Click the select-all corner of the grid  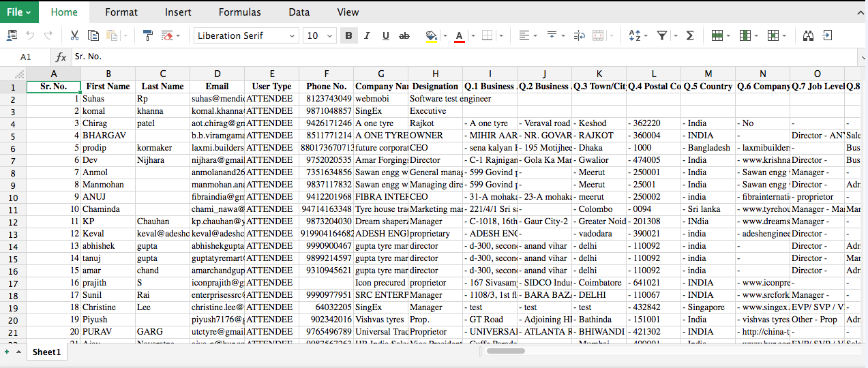pyautogui.click(x=13, y=74)
